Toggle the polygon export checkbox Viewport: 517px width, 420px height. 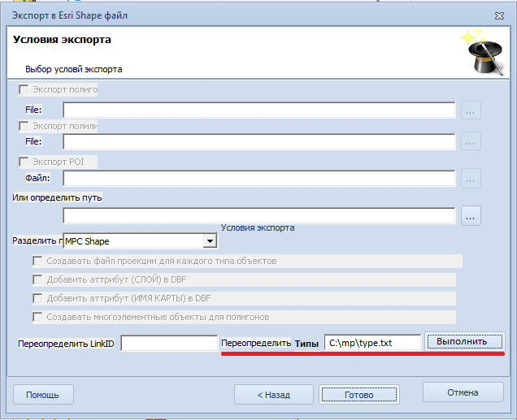(24, 89)
